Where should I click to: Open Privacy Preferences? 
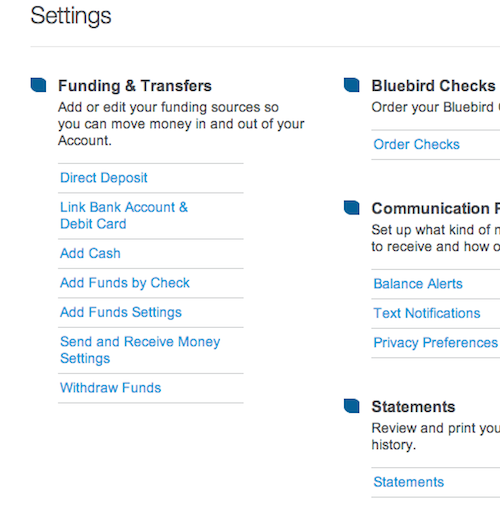[x=435, y=343]
